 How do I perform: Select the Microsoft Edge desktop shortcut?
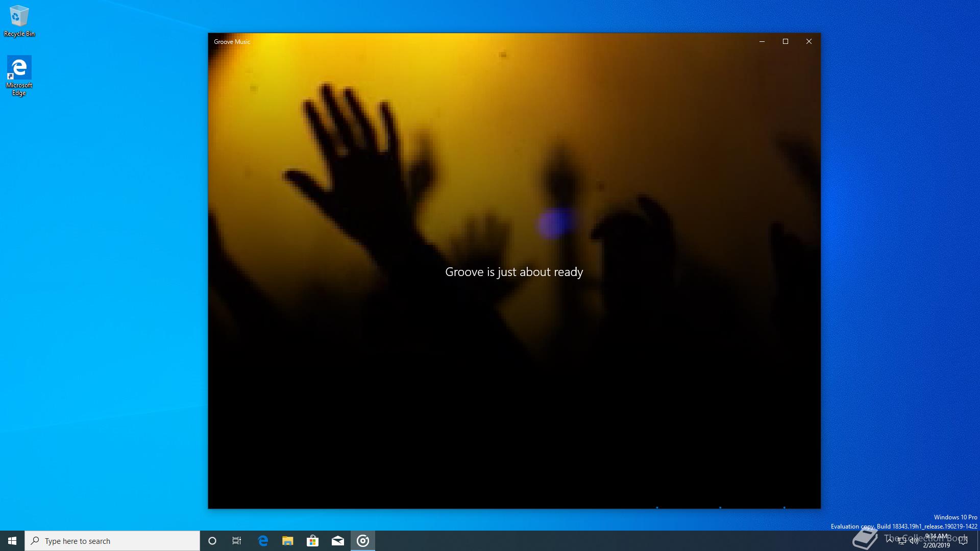pos(19,76)
